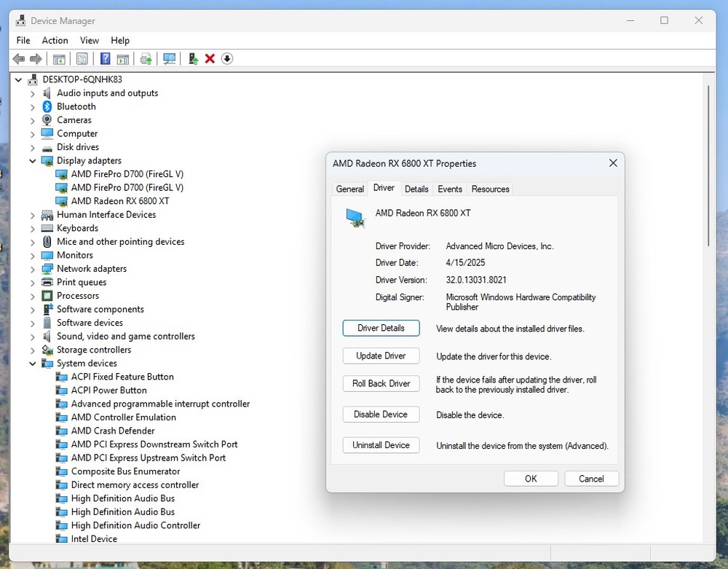Click the Action pane toolbar icon
This screenshot has width=728, height=569.
coord(122,59)
